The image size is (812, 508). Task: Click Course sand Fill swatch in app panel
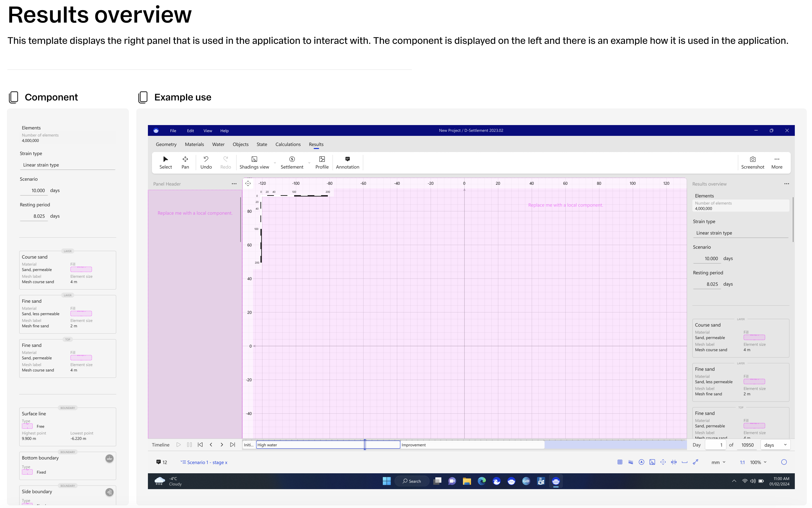754,337
